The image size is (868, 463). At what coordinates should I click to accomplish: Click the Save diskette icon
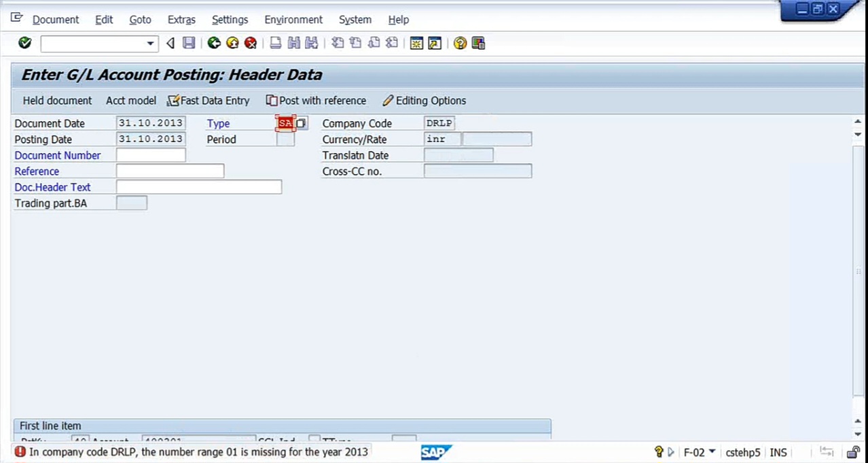pos(189,44)
